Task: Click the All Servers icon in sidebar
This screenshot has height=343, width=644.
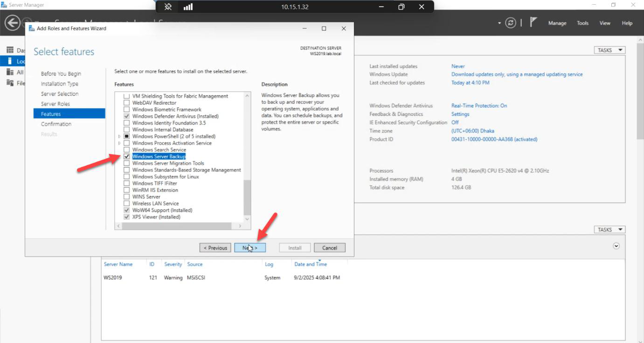Action: 10,72
